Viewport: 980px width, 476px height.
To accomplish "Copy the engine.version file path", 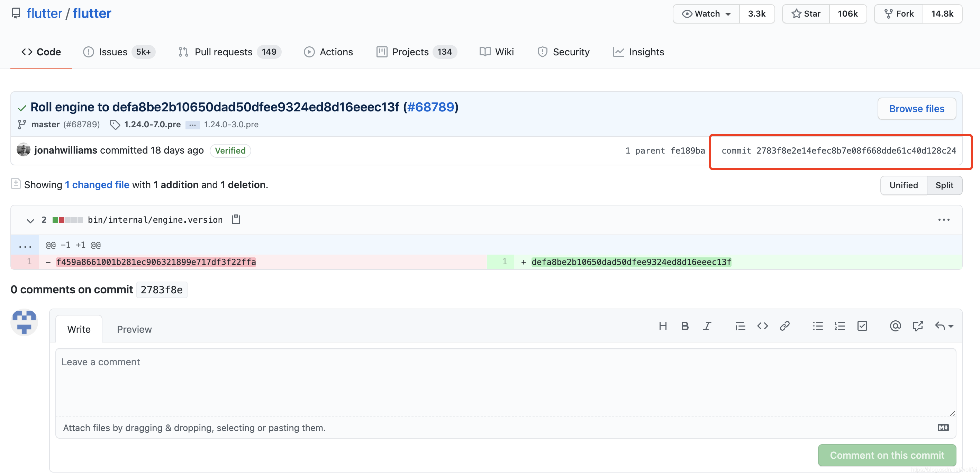I will [236, 219].
